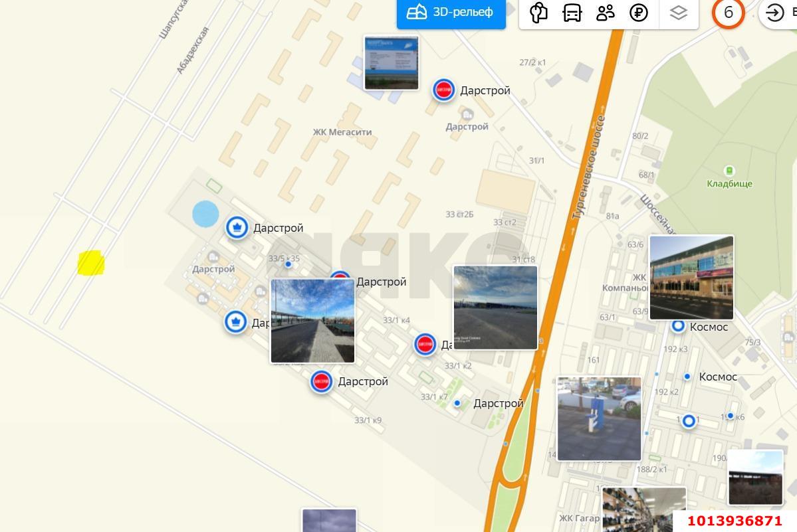
Task: Click the Космос ring marker below storefront photo
Action: [x=678, y=326]
